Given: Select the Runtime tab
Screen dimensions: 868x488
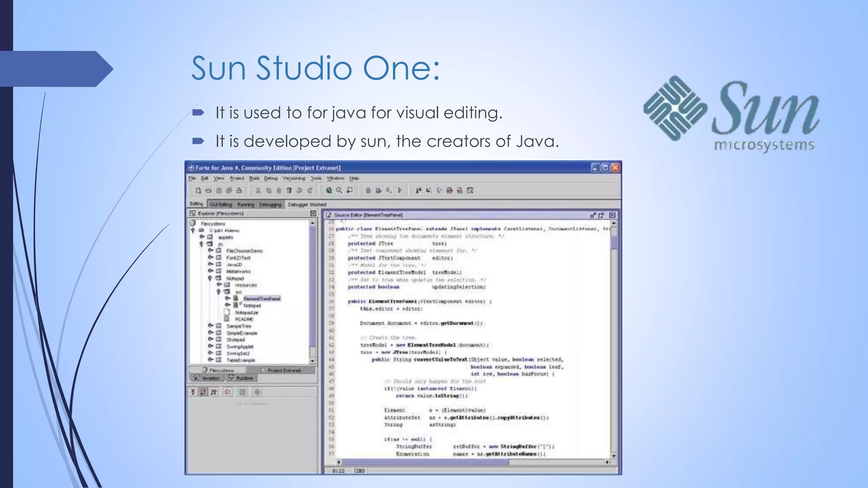Looking at the screenshot, I should click(x=242, y=377).
